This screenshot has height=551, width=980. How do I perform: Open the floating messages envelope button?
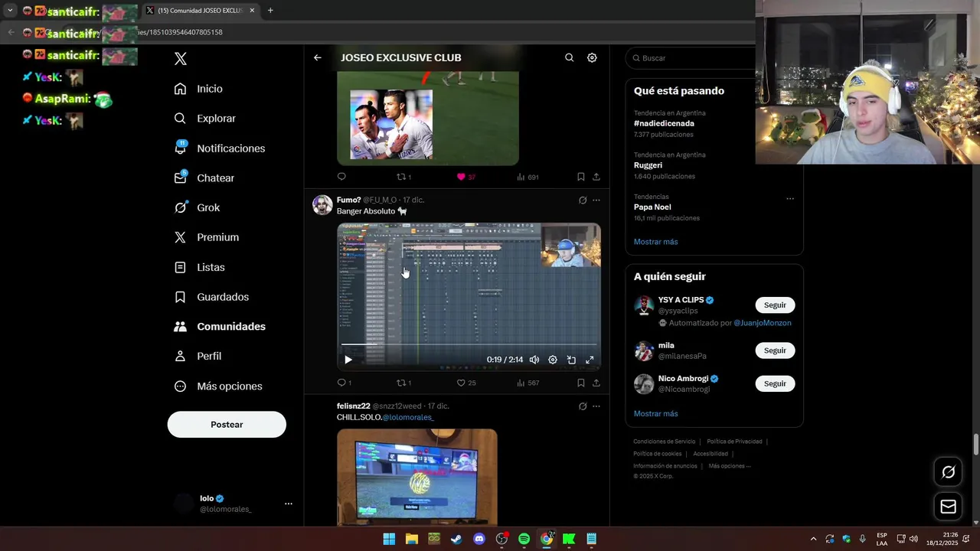948,507
